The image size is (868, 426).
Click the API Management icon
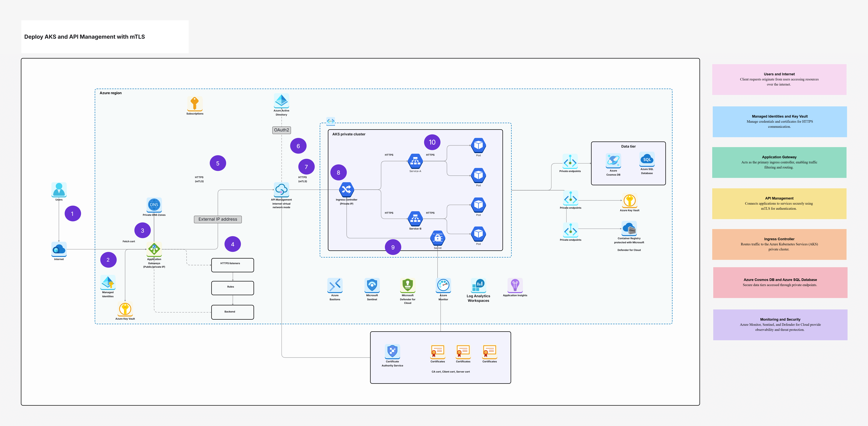[281, 190]
